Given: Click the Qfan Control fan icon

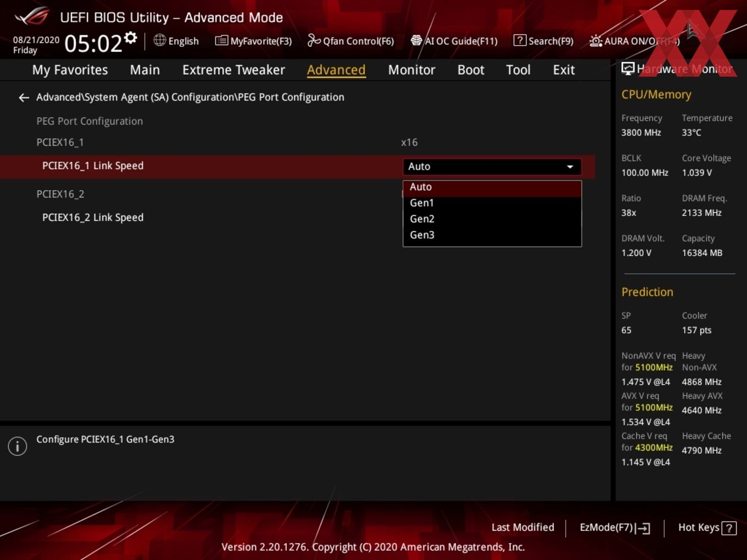Looking at the screenshot, I should coord(314,40).
